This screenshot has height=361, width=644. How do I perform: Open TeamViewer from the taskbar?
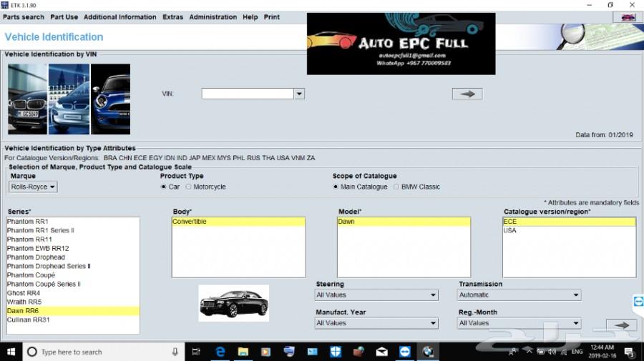[404, 352]
